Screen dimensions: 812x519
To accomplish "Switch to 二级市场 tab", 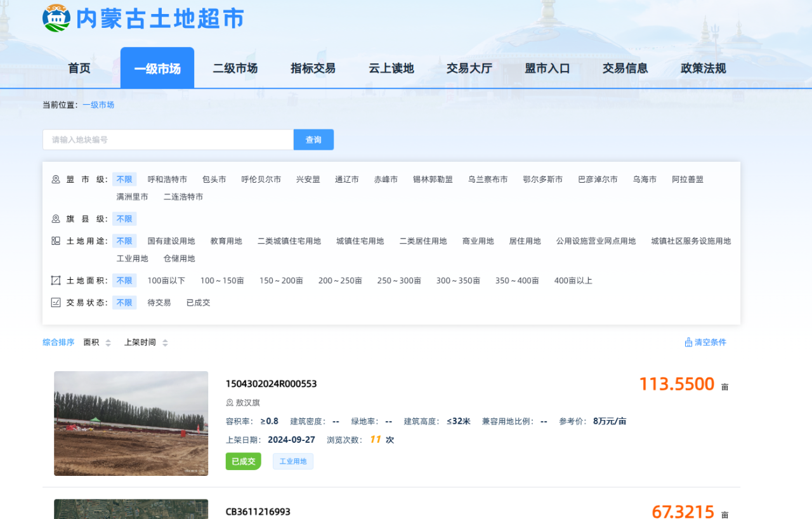I will 235,69.
